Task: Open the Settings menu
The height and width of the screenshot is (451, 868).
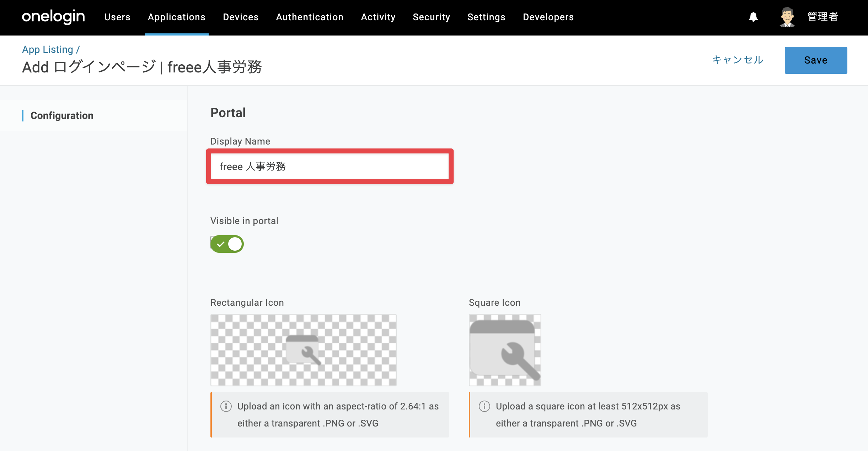Action: point(486,17)
